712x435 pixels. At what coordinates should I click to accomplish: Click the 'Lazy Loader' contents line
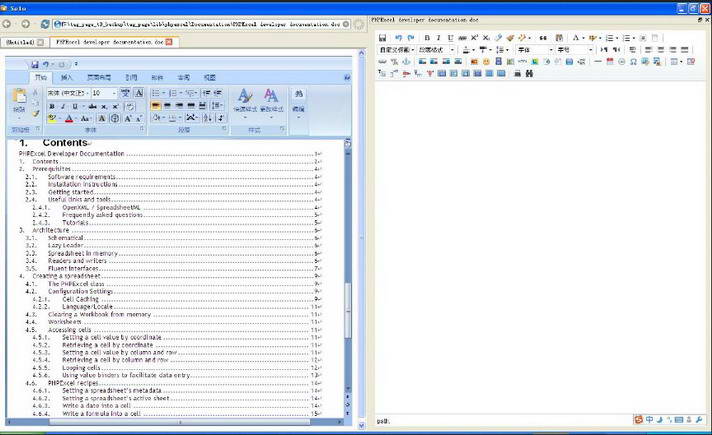(65, 246)
